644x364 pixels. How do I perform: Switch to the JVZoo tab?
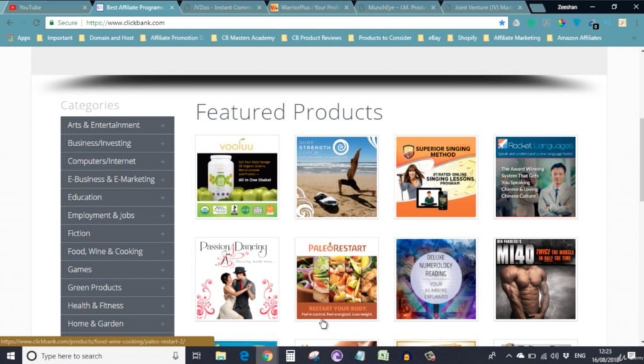point(222,8)
